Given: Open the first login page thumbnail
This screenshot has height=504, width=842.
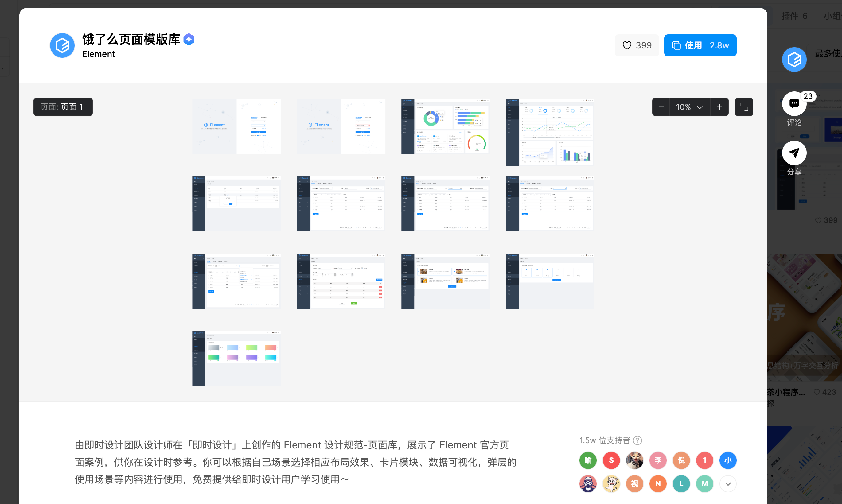Looking at the screenshot, I should coord(236,126).
